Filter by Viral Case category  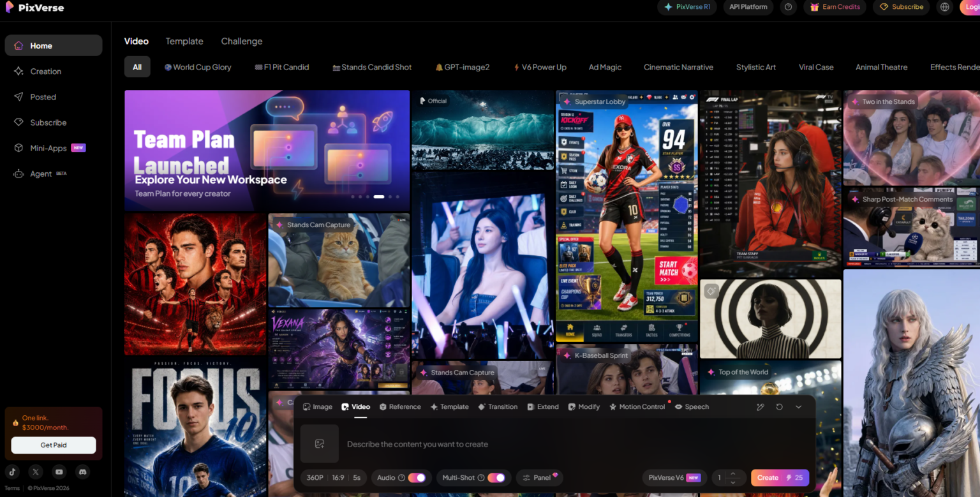click(x=816, y=67)
